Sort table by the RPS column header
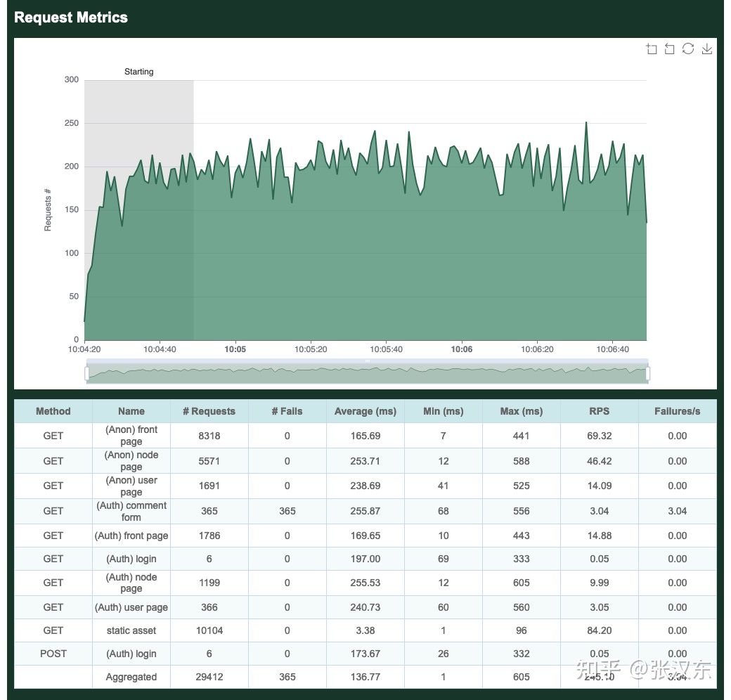Image resolution: width=731 pixels, height=700 pixels. 599,411
